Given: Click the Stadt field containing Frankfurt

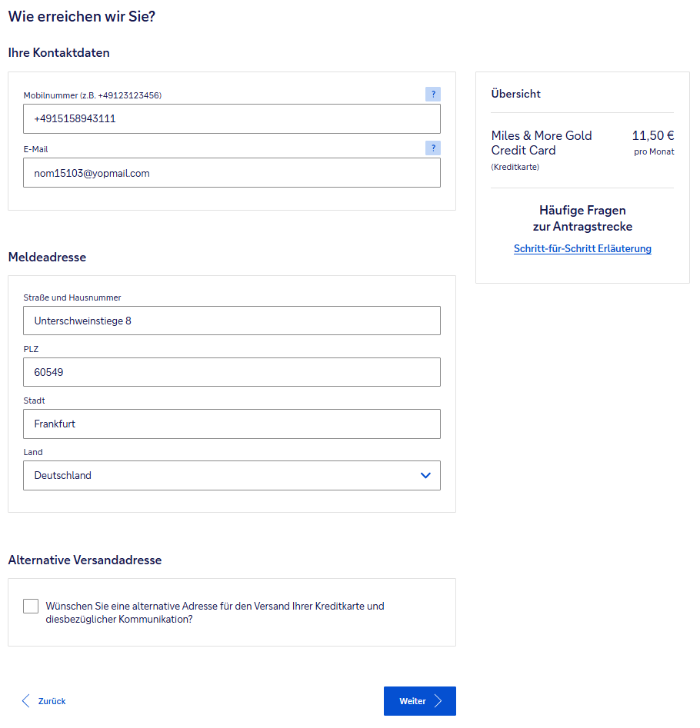Looking at the screenshot, I should pos(231,424).
